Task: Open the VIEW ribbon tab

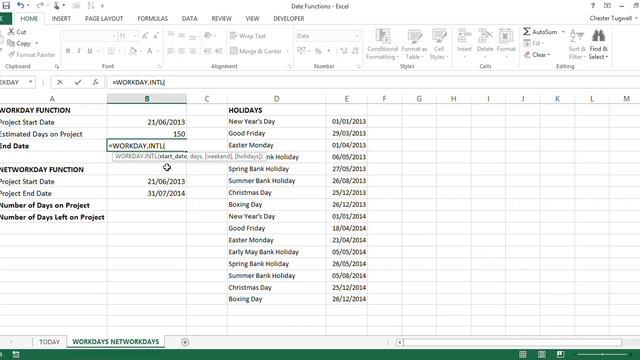Action: [x=252, y=19]
